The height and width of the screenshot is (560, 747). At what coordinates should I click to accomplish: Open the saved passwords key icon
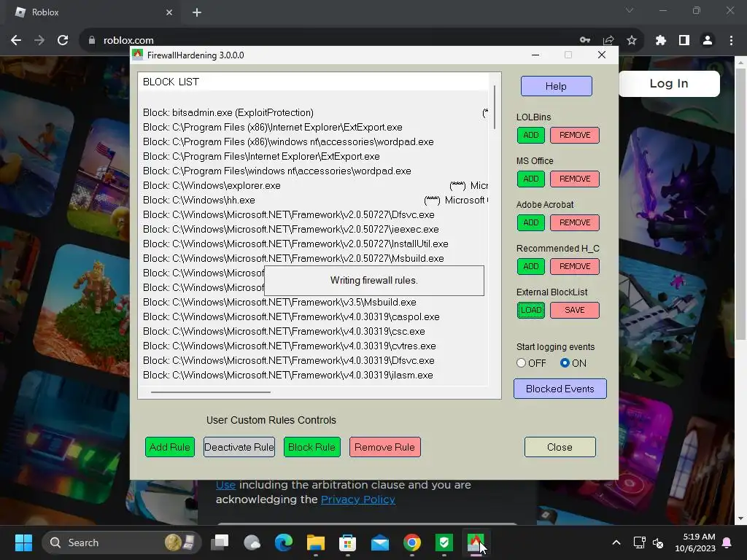[x=585, y=41]
